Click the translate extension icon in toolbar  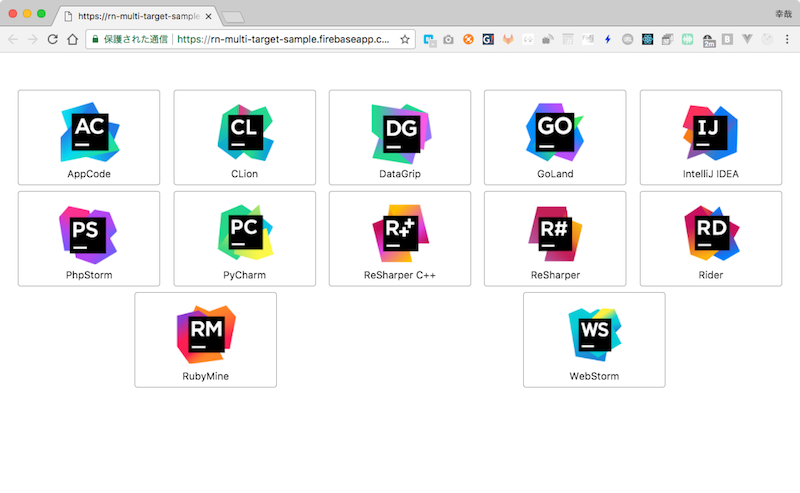coord(430,40)
